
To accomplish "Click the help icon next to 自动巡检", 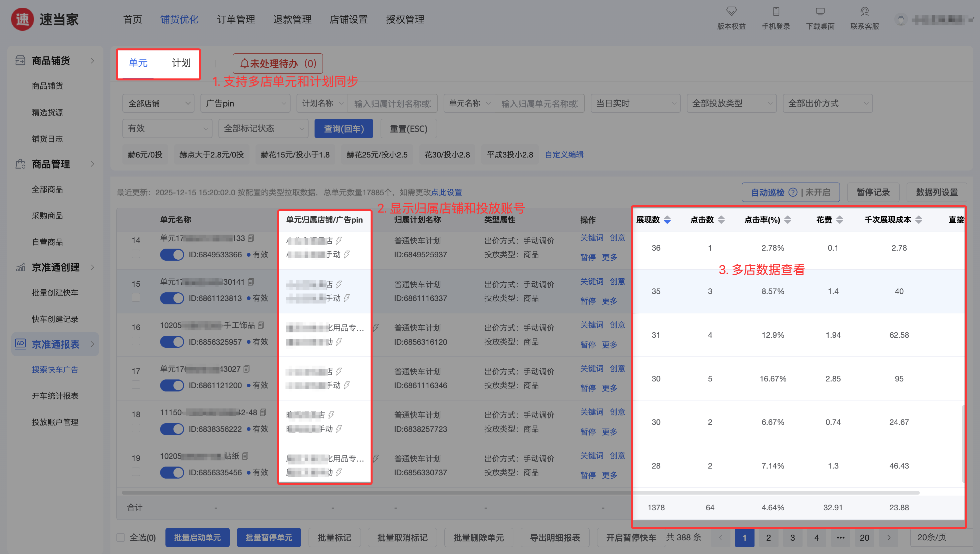I will coord(793,192).
